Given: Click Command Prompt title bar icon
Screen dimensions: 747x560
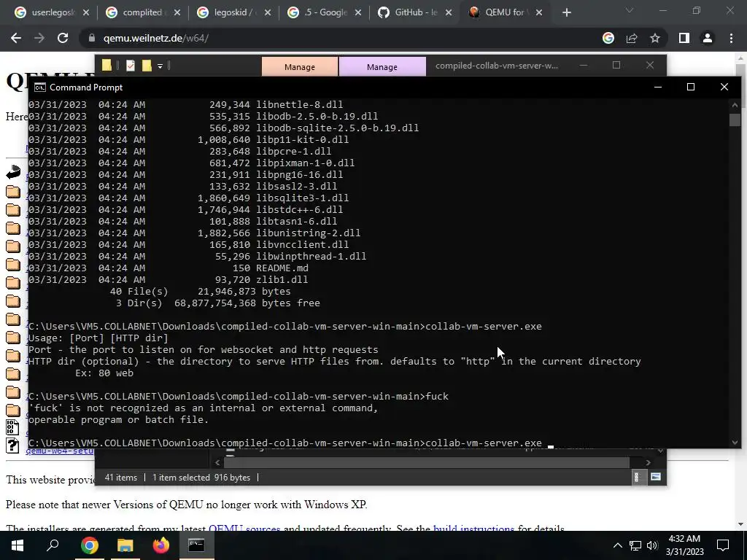Looking at the screenshot, I should 40,87.
